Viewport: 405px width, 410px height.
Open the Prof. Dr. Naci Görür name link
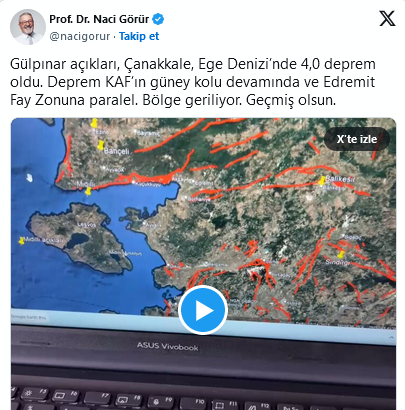(99, 19)
